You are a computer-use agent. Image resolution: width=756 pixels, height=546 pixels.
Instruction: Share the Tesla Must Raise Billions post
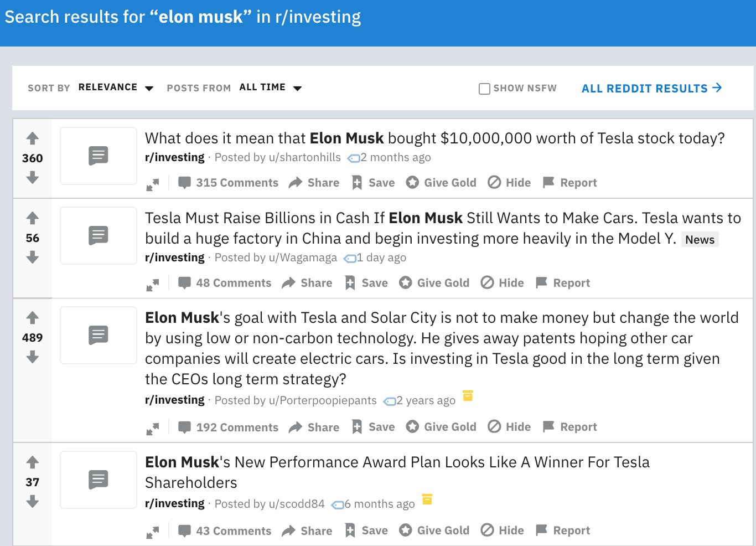(x=307, y=283)
